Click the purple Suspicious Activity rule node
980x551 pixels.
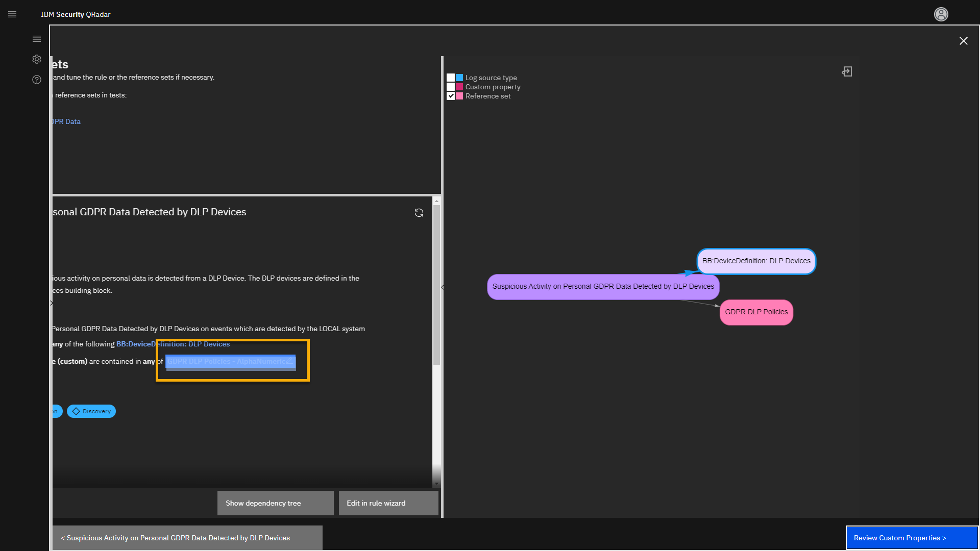[x=603, y=287]
